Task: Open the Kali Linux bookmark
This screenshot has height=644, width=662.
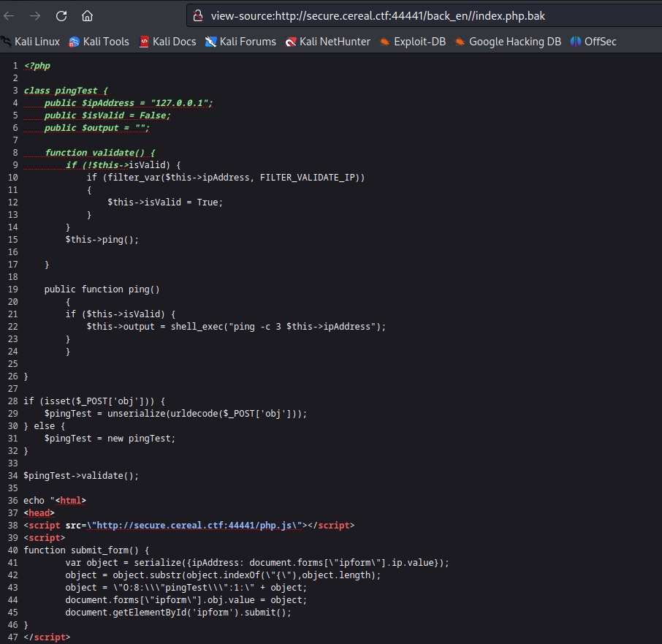Action: (x=31, y=42)
